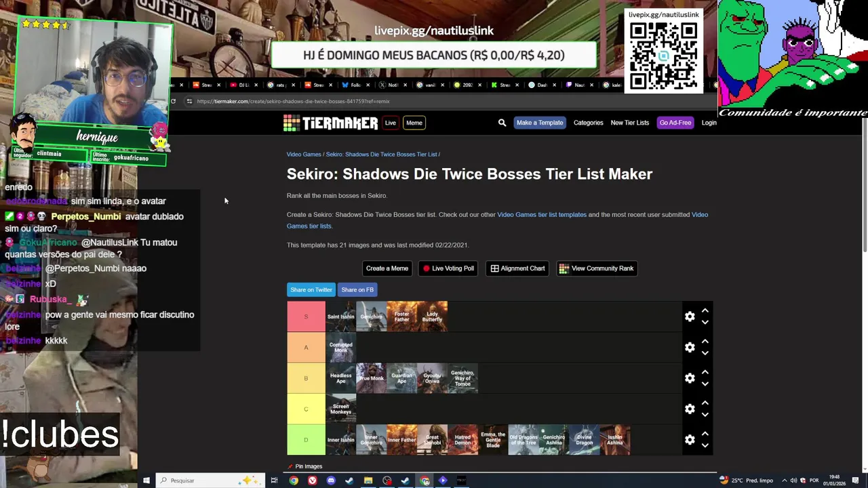Open settings gear for C tier row
The image size is (868, 488).
tap(690, 409)
